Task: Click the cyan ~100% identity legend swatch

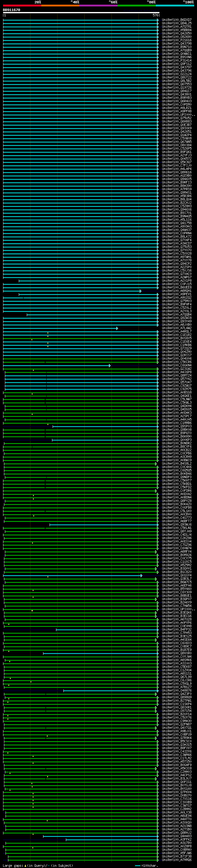Action: coord(175,6)
